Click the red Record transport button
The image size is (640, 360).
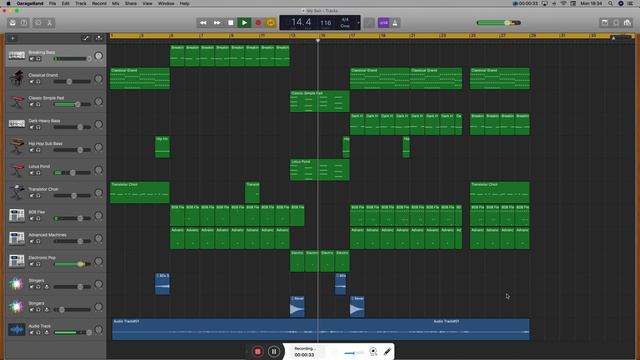(258, 23)
